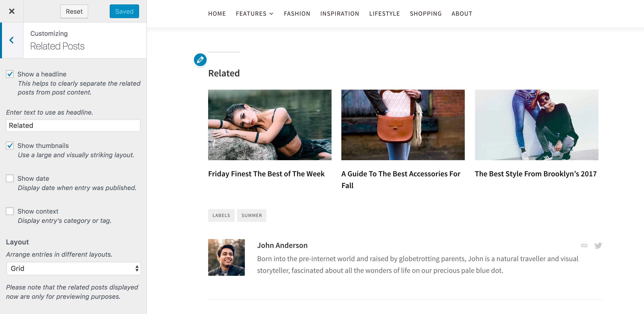Close the Customizer with the X icon

click(12, 11)
